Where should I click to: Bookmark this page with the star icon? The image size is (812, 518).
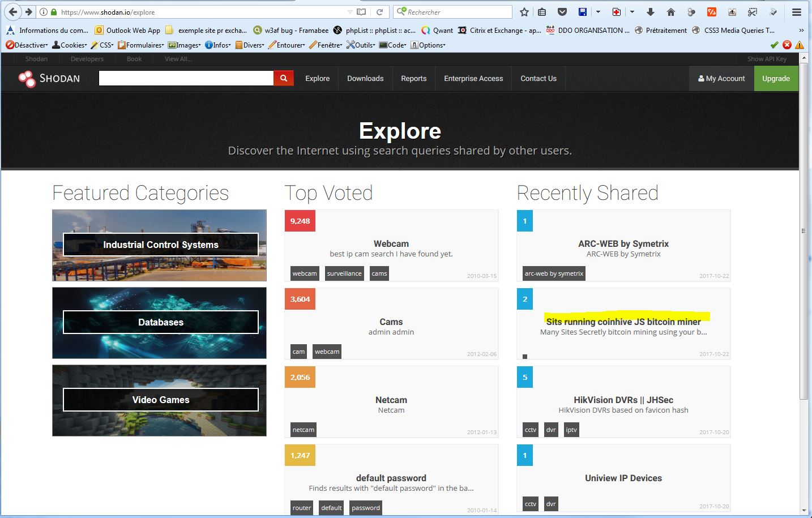coord(524,12)
